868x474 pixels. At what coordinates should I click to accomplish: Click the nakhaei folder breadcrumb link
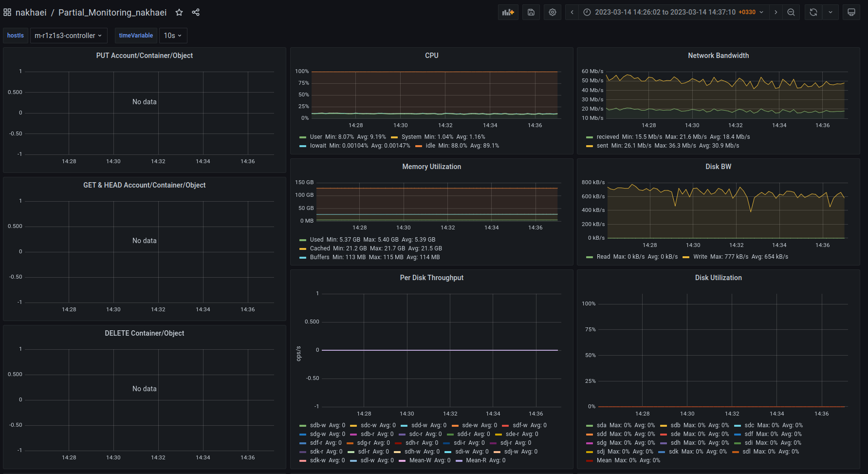coord(31,12)
